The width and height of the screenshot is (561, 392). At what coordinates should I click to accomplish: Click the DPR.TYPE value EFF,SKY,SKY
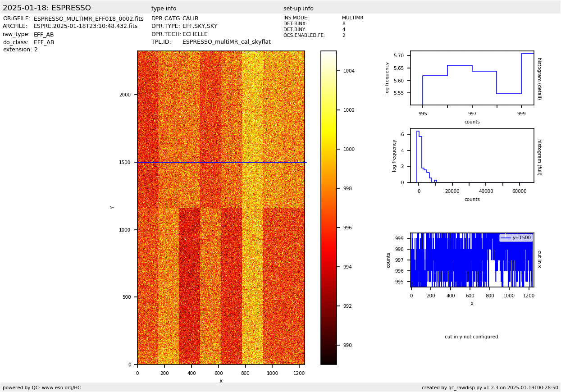[200, 27]
